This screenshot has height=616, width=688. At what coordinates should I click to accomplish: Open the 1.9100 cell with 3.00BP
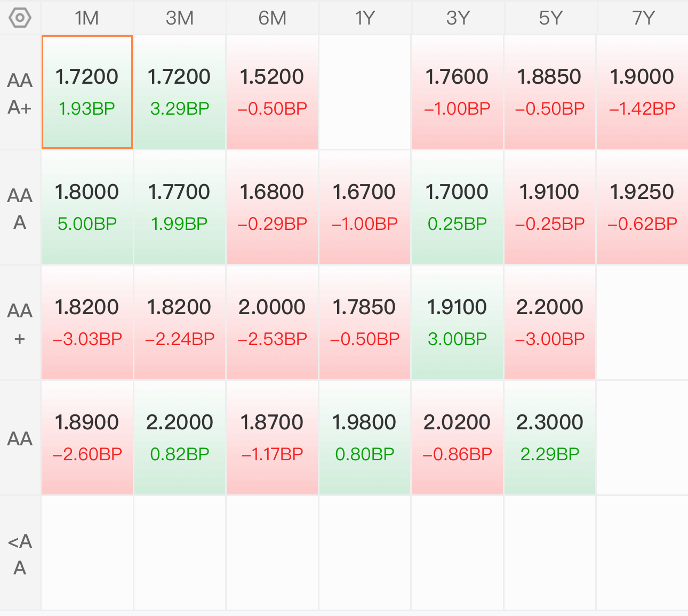[x=457, y=323]
